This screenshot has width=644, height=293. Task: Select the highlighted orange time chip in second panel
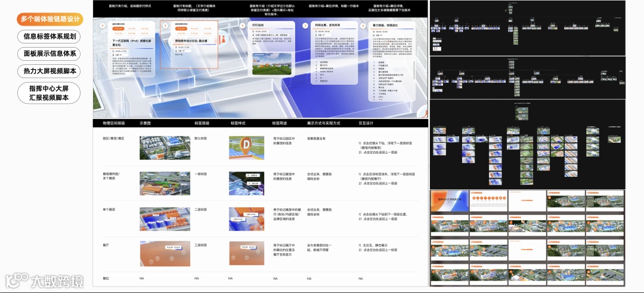[x=180, y=29]
